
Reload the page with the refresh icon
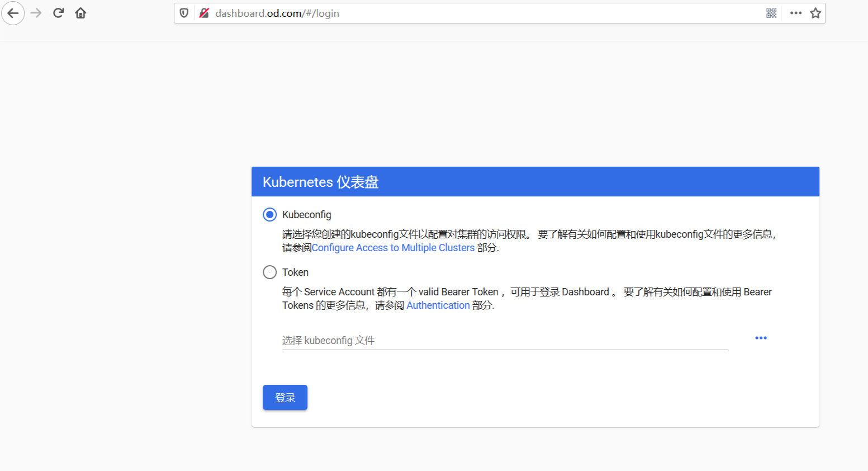[x=58, y=13]
